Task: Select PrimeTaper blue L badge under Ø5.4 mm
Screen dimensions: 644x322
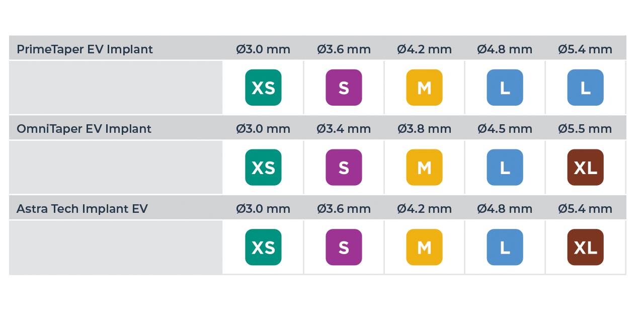Action: point(585,88)
